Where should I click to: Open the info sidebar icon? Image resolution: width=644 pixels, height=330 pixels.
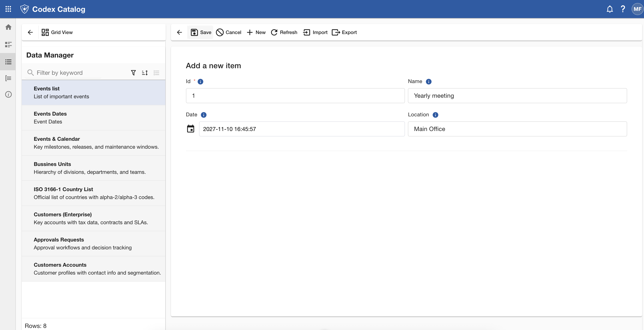[8, 94]
